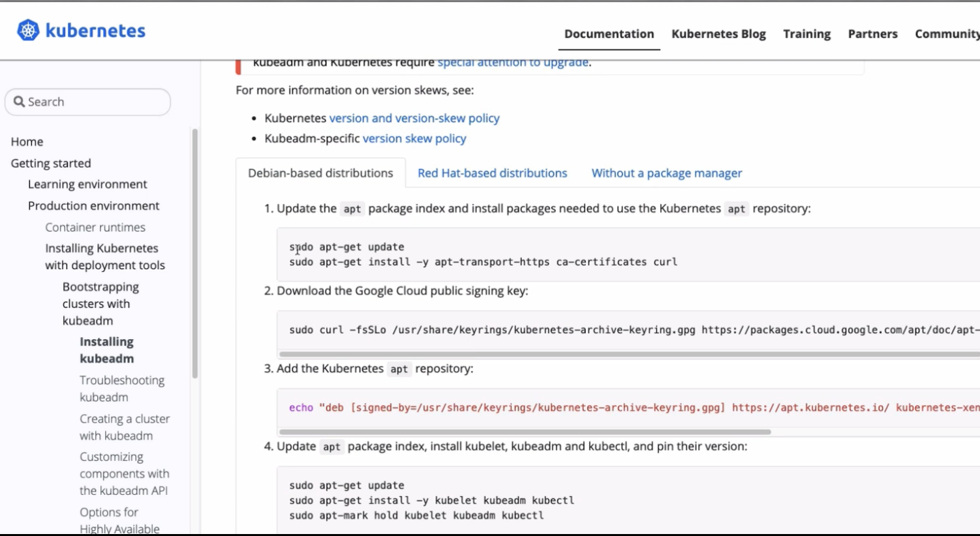Open Bootstrapping clusters with kubeadm
Image resolution: width=980 pixels, height=536 pixels.
100,303
